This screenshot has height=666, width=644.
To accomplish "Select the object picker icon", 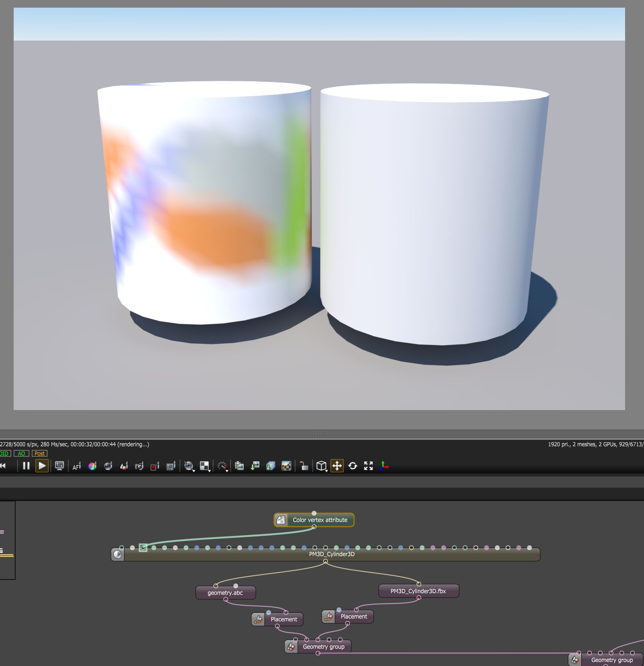I will [x=124, y=466].
